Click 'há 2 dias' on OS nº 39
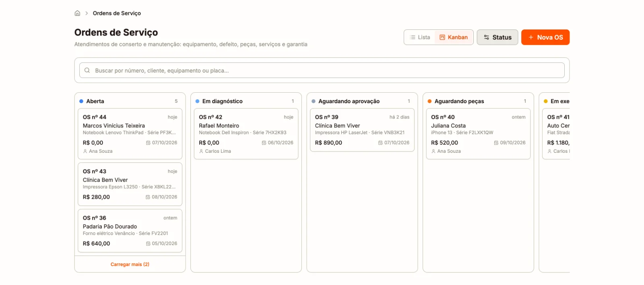Screen dimensions: 644x285 pos(399,117)
